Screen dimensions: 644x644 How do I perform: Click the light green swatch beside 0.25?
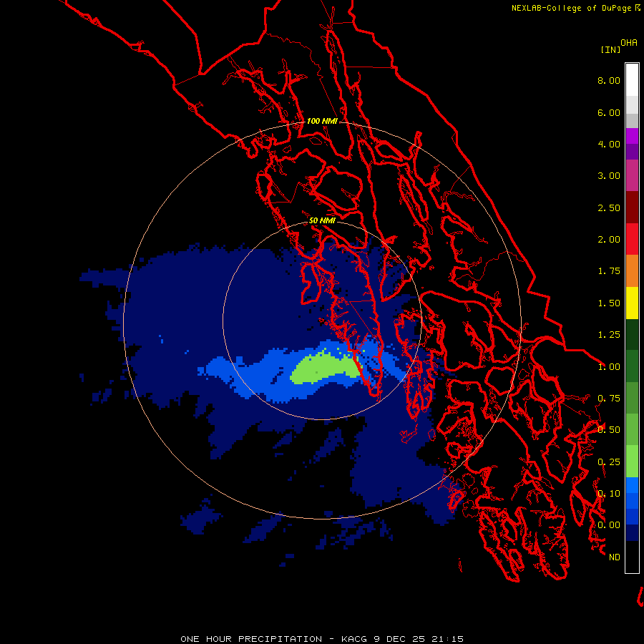tap(632, 462)
